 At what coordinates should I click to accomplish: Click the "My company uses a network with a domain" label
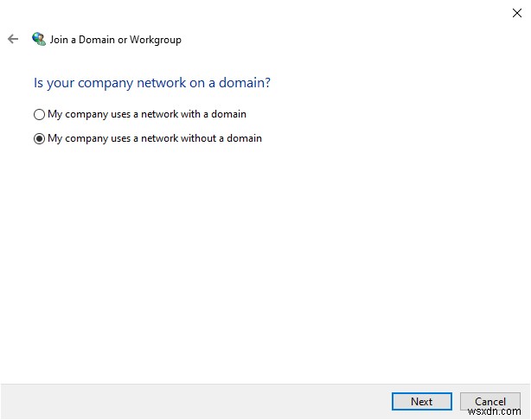tap(147, 114)
